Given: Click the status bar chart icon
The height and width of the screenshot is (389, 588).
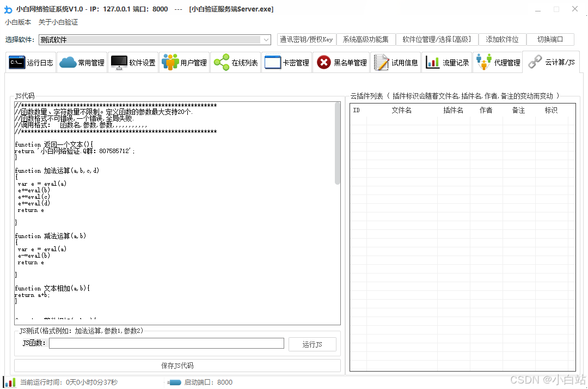Looking at the screenshot, I should (9, 382).
